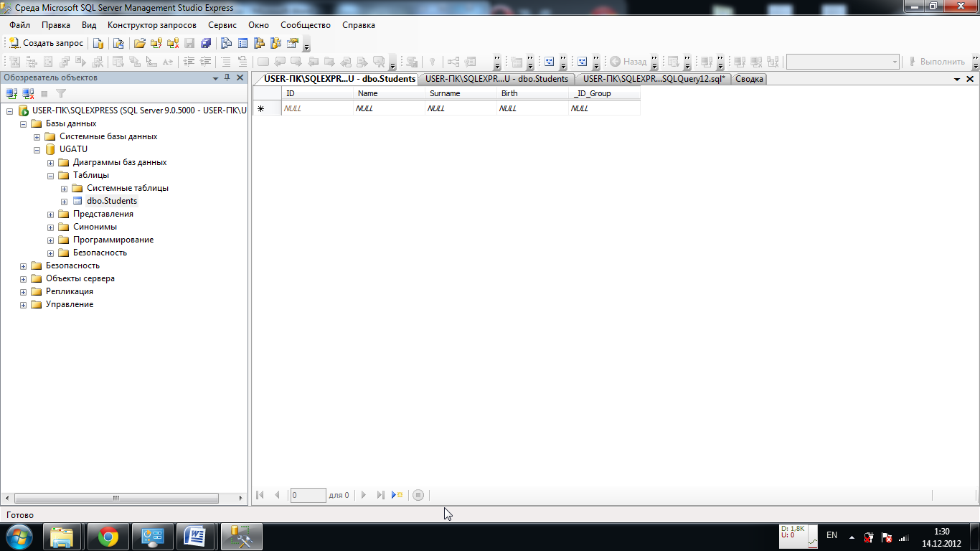The height and width of the screenshot is (551, 980).
Task: Open the Сообщество menu
Action: click(x=306, y=25)
